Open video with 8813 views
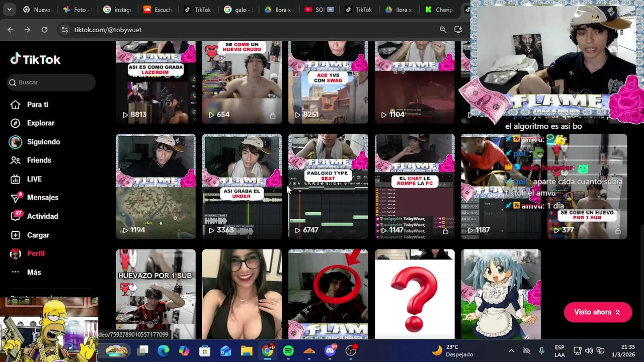Image resolution: width=644 pixels, height=362 pixels. click(155, 82)
